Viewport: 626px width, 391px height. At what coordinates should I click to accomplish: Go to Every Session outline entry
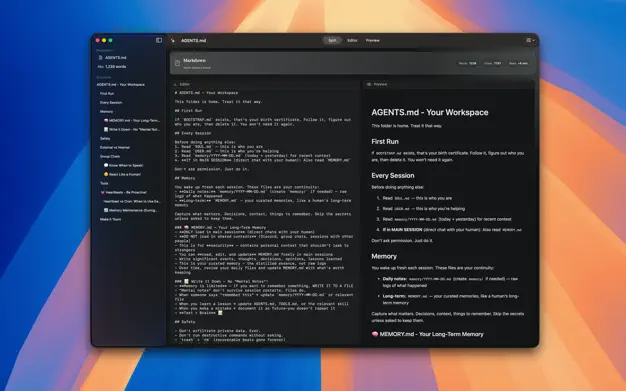coord(111,103)
